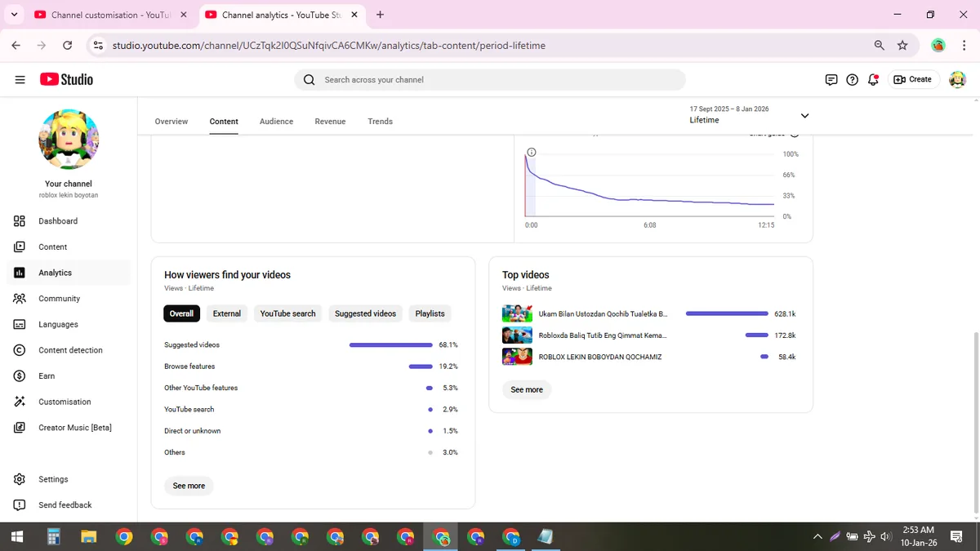
Task: Select the Playlists filter chip
Action: [430, 313]
